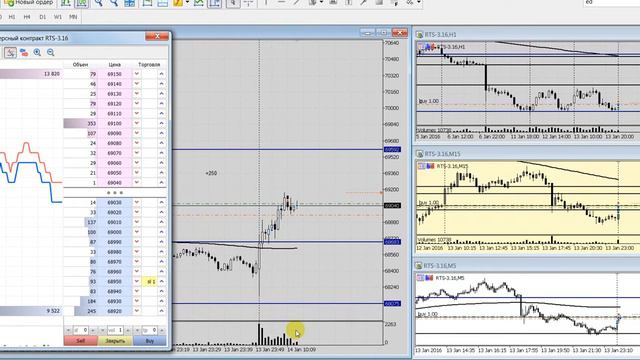
Task: Activate the RTS-3.16,H1 chart window title
Action: click(x=441, y=35)
